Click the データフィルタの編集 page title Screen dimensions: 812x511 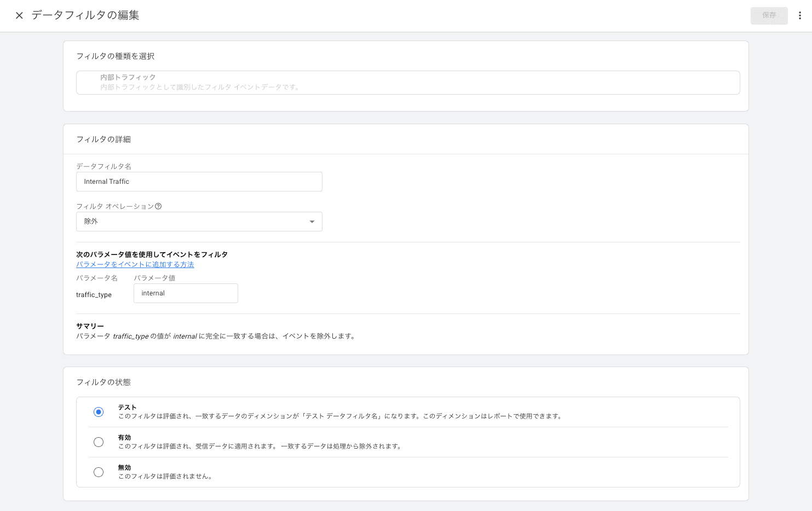click(85, 15)
